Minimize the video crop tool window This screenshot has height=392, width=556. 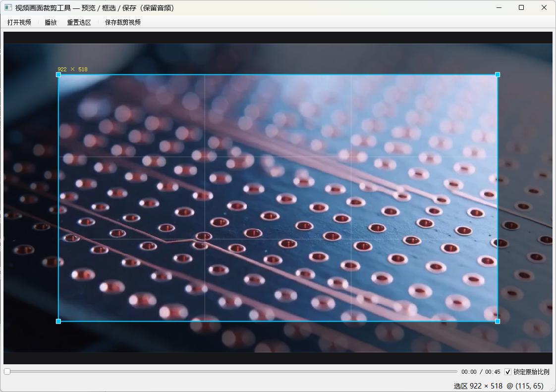click(x=499, y=7)
